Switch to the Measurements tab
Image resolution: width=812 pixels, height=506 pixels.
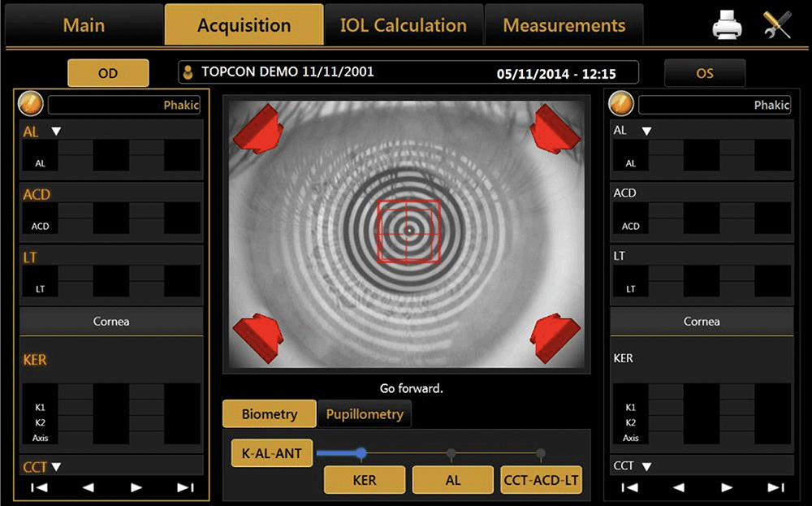click(564, 25)
